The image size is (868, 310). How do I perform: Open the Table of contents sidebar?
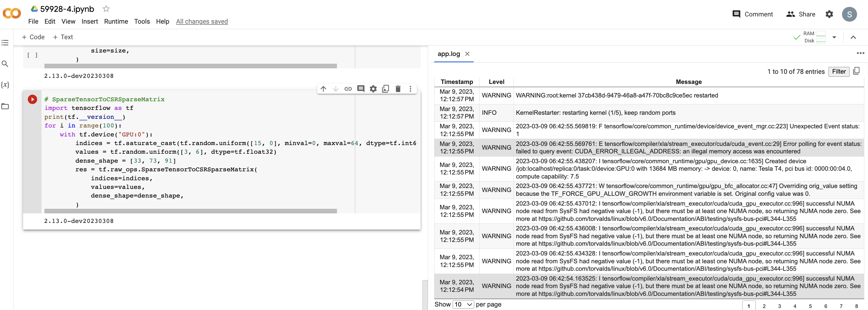pyautogui.click(x=5, y=43)
